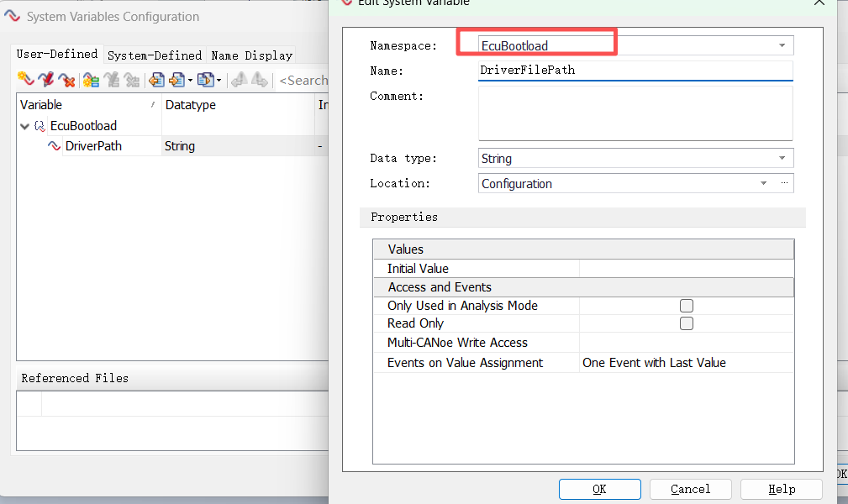Image resolution: width=848 pixels, height=504 pixels.
Task: Open the Name Display tab
Action: [251, 55]
